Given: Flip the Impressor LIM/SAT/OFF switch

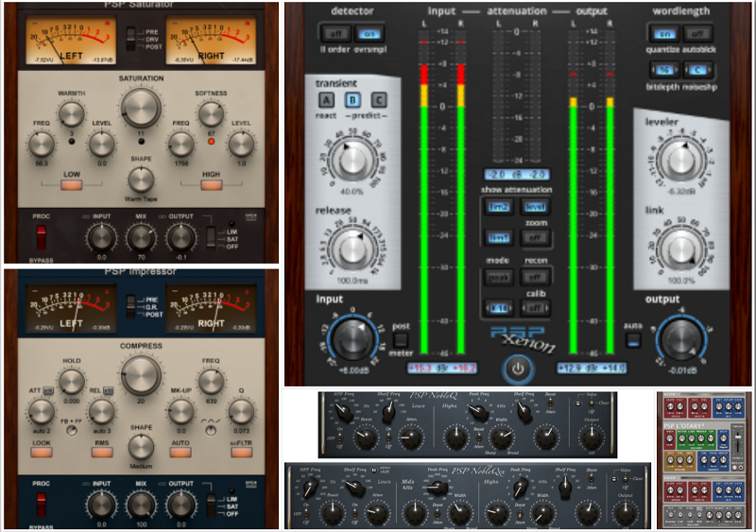Looking at the screenshot, I should (x=211, y=506).
